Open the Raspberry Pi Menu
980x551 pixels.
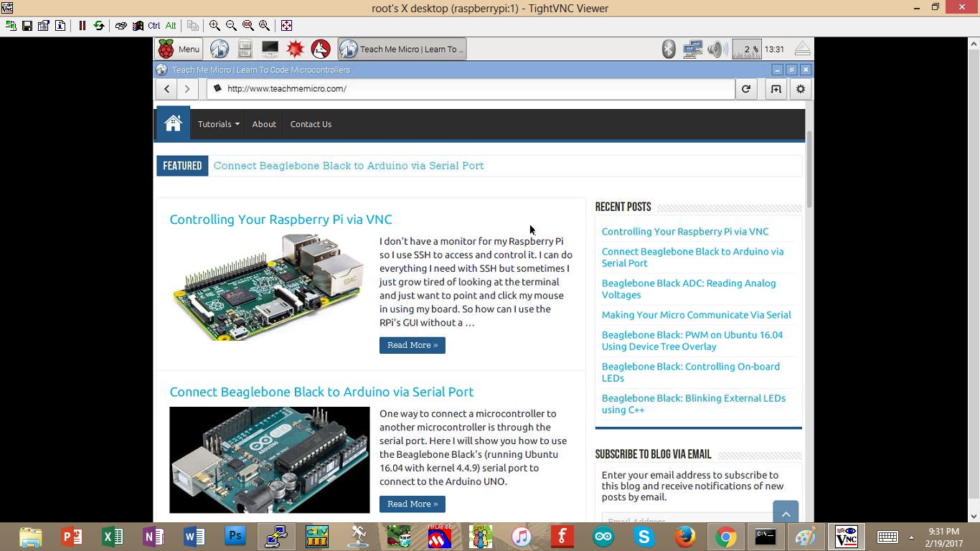click(179, 49)
